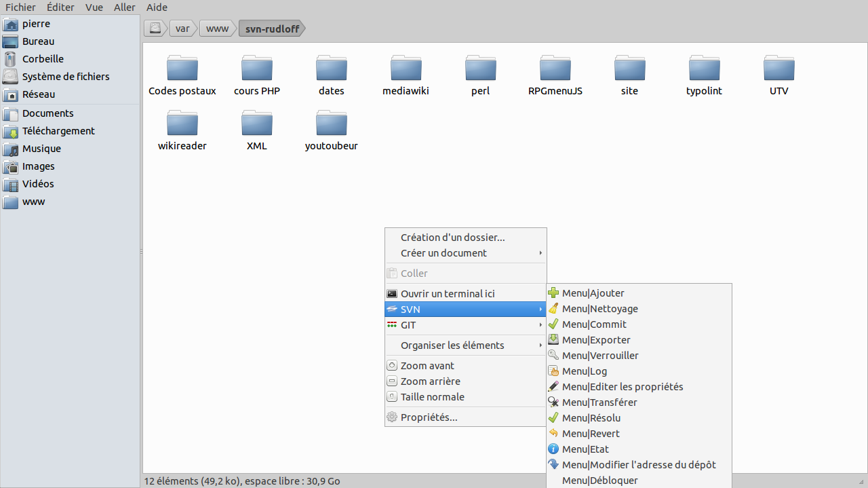Click the broom icon for Menu|Nettoyage
The height and width of the screenshot is (488, 868).
553,309
